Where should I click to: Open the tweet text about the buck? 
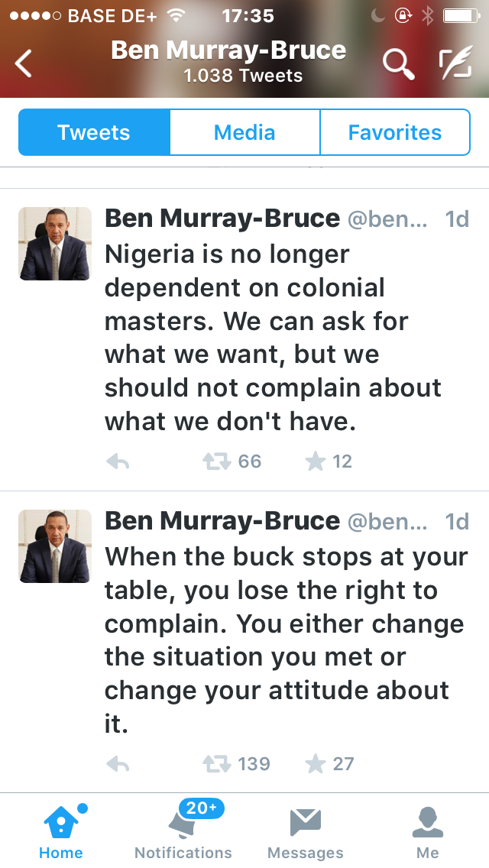(x=283, y=640)
